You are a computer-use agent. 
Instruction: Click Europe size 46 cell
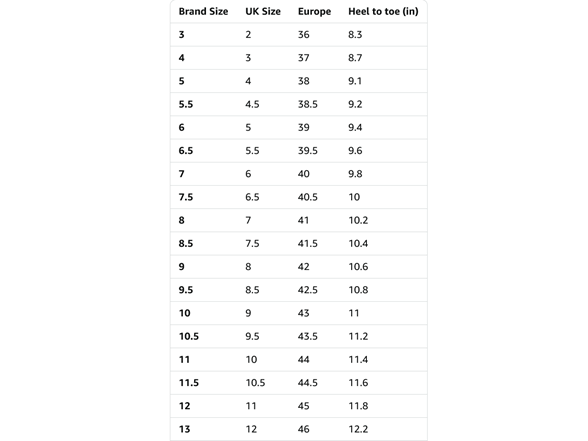point(303,429)
